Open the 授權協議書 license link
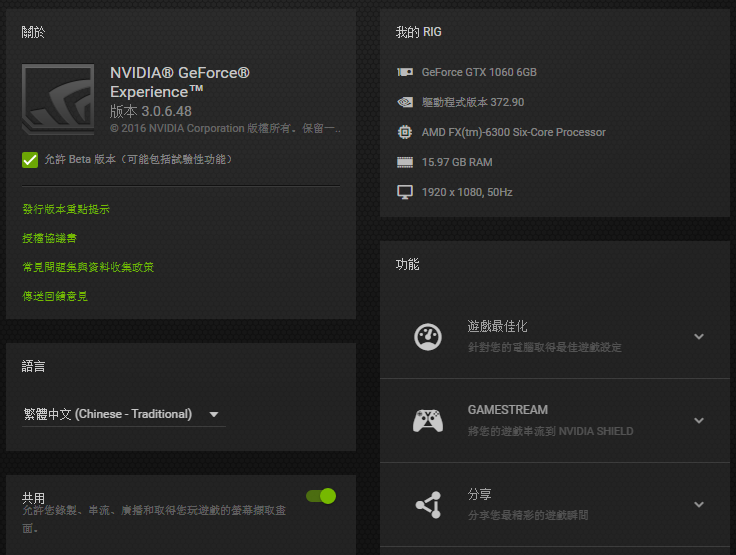Image resolution: width=736 pixels, height=555 pixels. [x=49, y=239]
